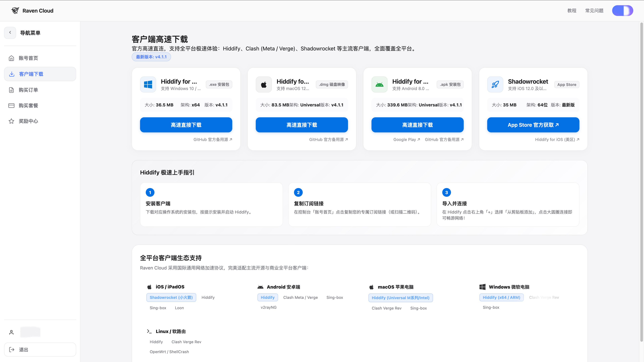Download Hiddify macOS .dmg via 高速直接下载
The height and width of the screenshot is (362, 644).
302,125
